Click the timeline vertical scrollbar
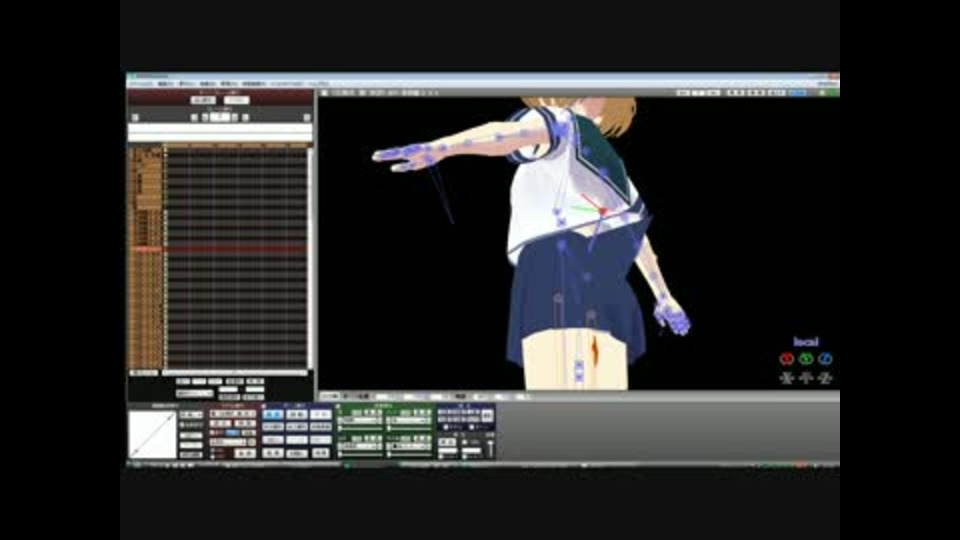Image resolution: width=960 pixels, height=540 pixels. coord(310,257)
